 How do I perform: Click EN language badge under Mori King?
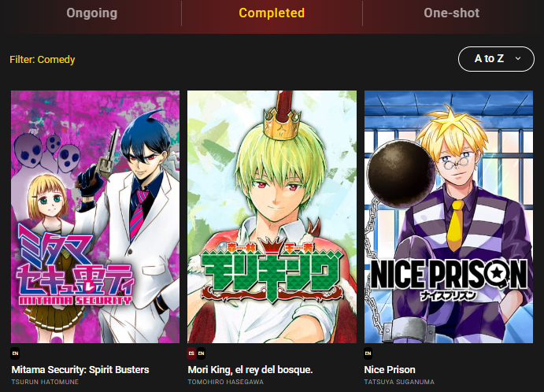point(202,353)
